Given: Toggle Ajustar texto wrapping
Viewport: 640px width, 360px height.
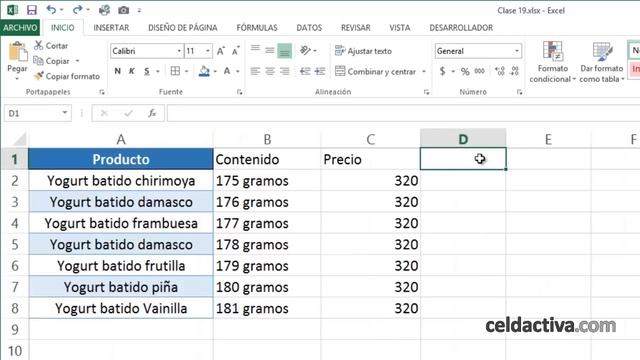Looking at the screenshot, I should pyautogui.click(x=363, y=51).
